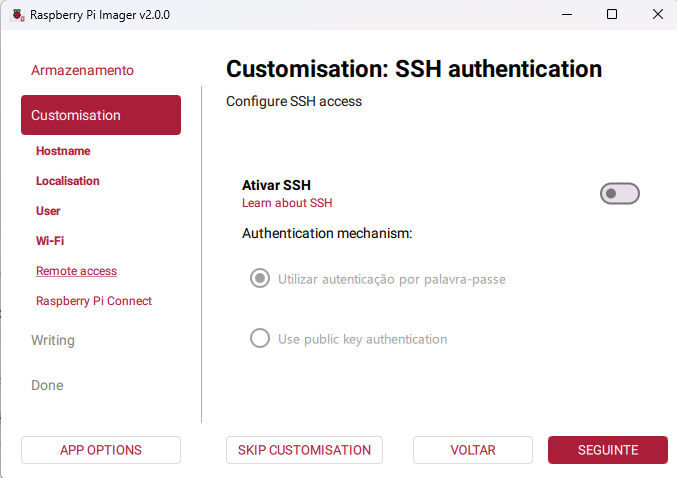Click the Raspberry Pi logo icon in title bar
The image size is (677, 478).
point(17,15)
